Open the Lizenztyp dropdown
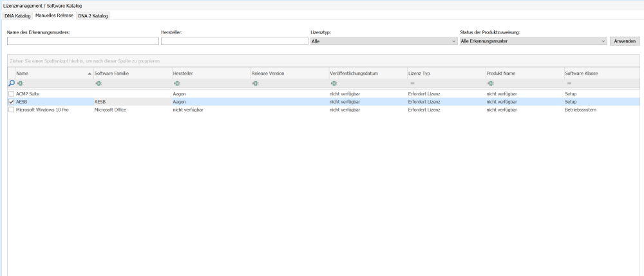This screenshot has width=644, height=276. (x=384, y=41)
